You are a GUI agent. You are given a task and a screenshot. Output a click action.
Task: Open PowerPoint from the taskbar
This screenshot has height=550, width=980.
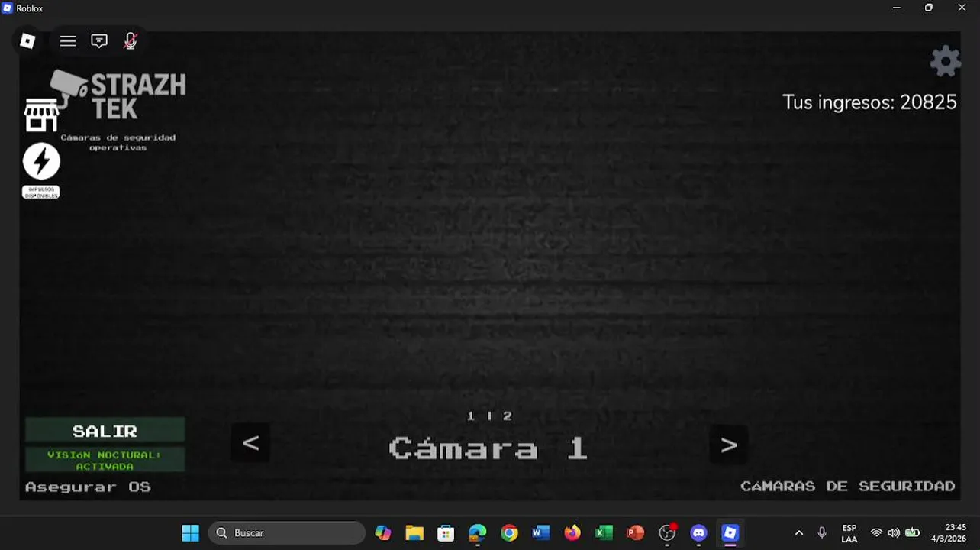(636, 532)
